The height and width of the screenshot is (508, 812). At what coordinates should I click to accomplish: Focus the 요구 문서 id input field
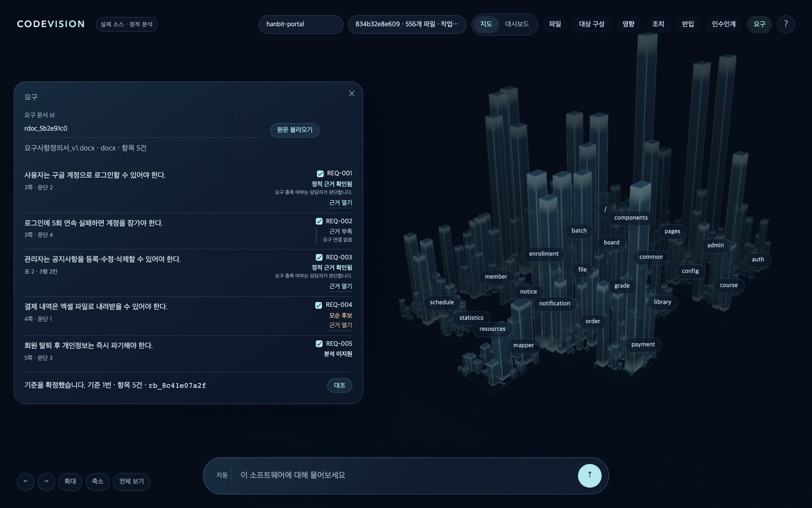coord(143,129)
